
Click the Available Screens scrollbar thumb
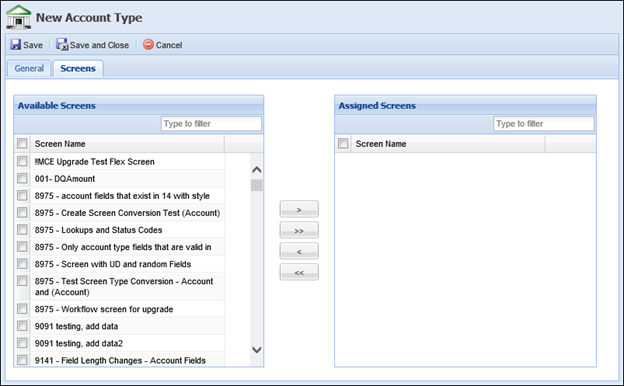pos(257,185)
